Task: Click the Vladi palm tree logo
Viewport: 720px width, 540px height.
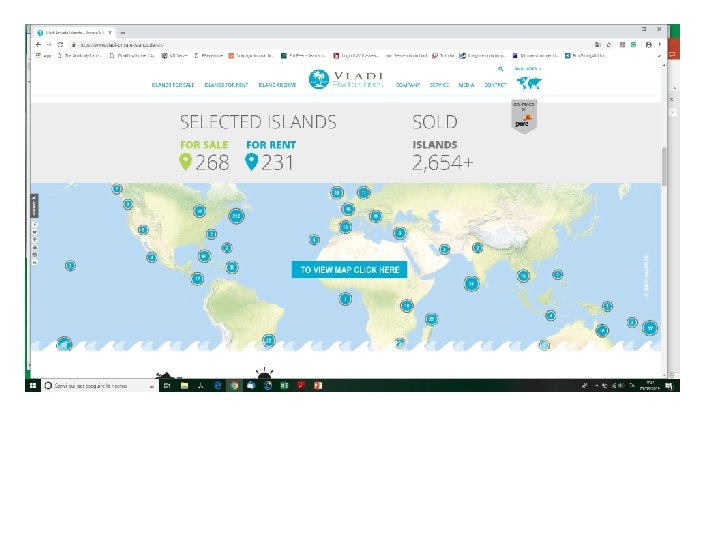Action: click(x=319, y=79)
